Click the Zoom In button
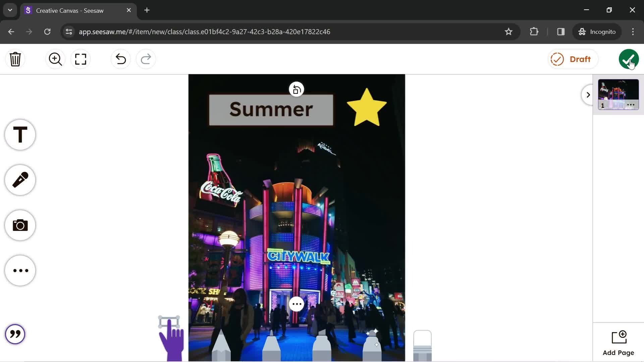The width and height of the screenshot is (644, 362). tap(55, 59)
